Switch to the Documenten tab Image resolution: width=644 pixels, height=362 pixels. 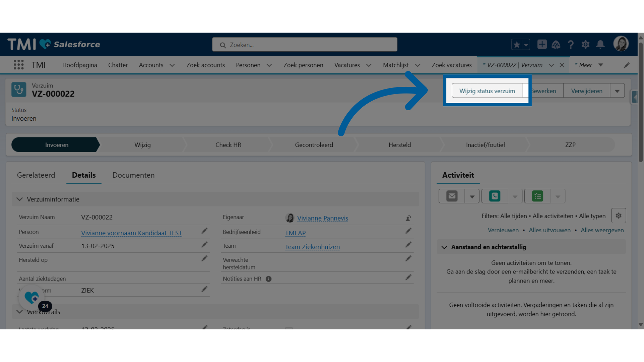pyautogui.click(x=133, y=175)
